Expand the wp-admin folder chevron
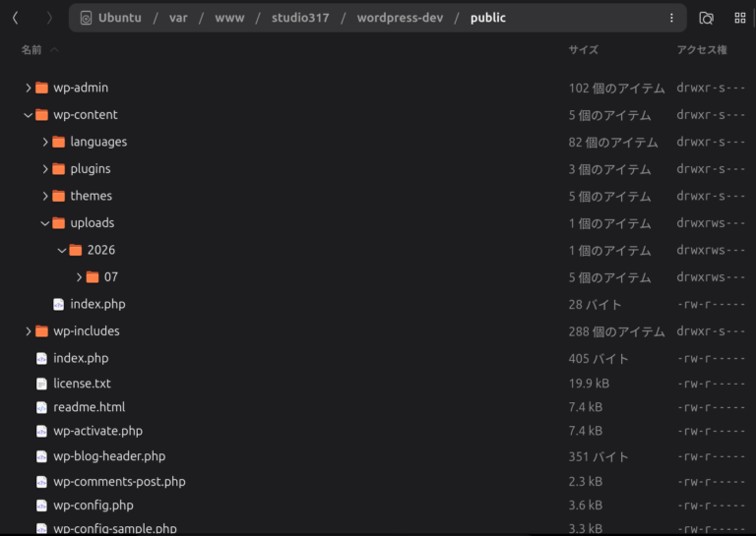756x536 pixels. 28,88
